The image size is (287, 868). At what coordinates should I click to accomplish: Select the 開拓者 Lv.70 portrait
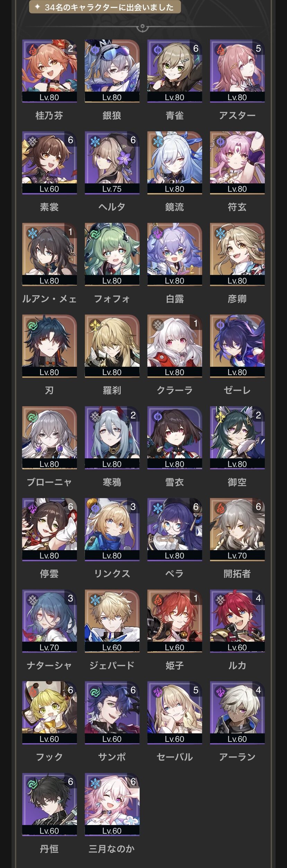tap(237, 529)
